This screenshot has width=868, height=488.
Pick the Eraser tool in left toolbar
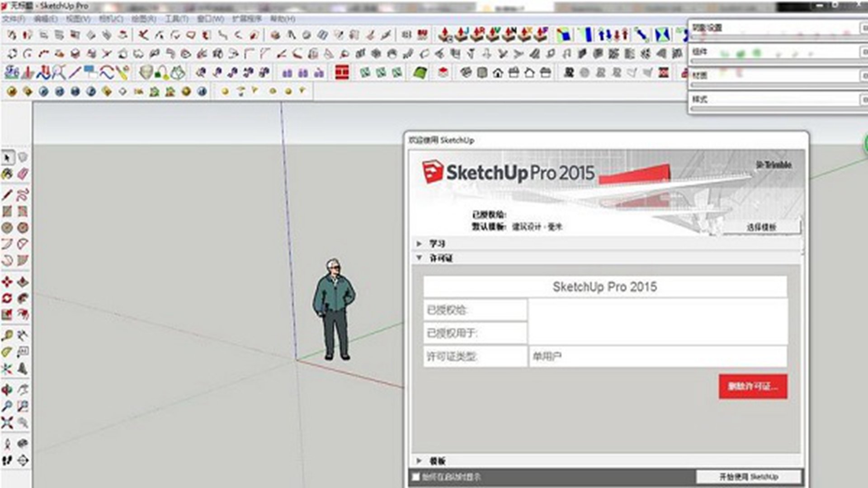23,174
